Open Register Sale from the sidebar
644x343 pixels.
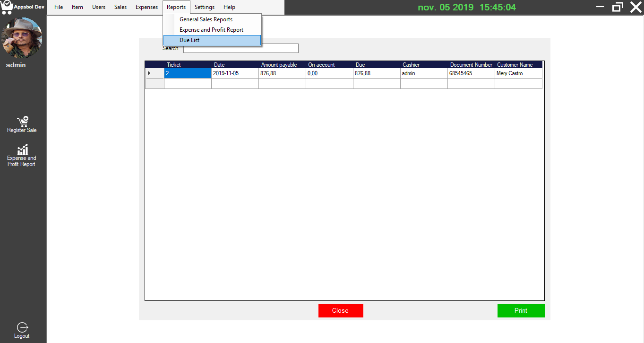[22, 124]
